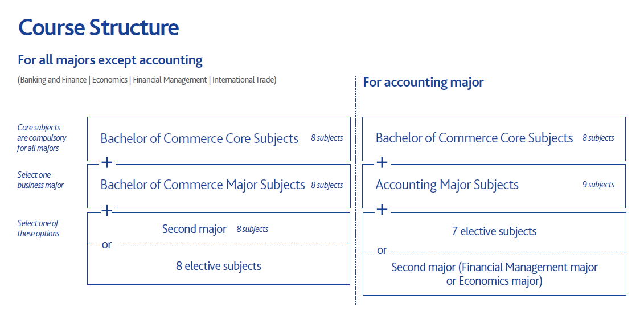Choose the Second major 8 subjects option
Image resolution: width=644 pixels, height=311 pixels.
pos(215,229)
